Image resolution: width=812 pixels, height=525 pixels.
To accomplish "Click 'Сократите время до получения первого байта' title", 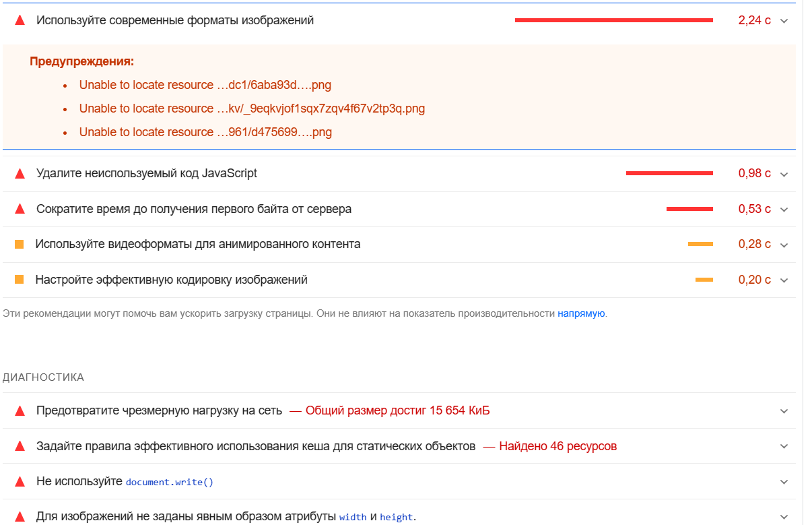I will click(194, 209).
